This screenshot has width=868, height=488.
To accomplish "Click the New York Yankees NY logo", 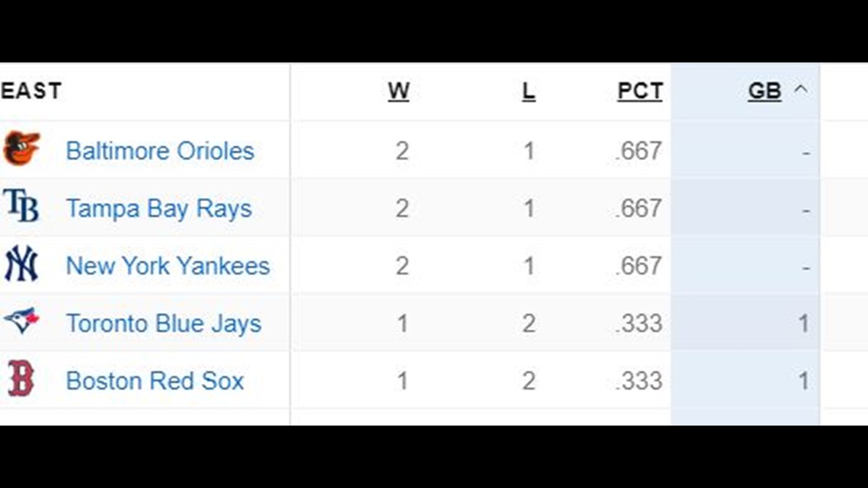I will coord(21,263).
